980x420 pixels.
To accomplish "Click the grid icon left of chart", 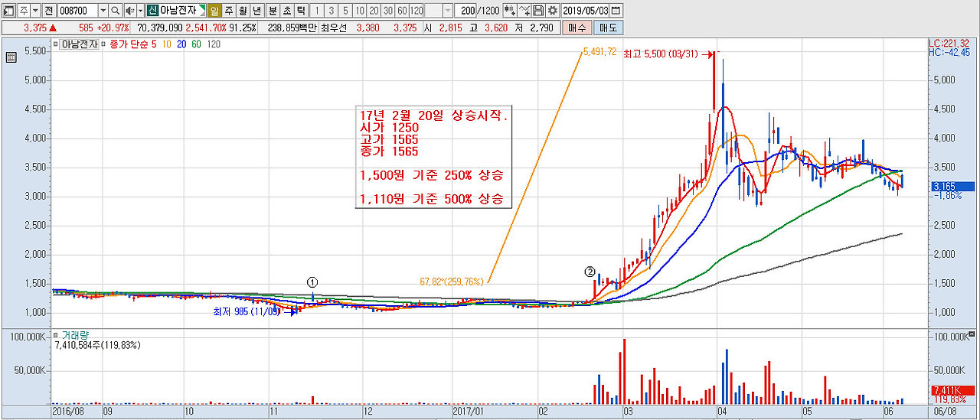I will 11,57.
